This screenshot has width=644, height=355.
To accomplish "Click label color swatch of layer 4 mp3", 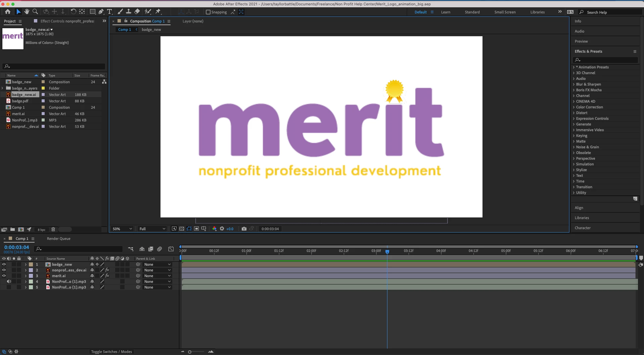I will [x=31, y=282].
